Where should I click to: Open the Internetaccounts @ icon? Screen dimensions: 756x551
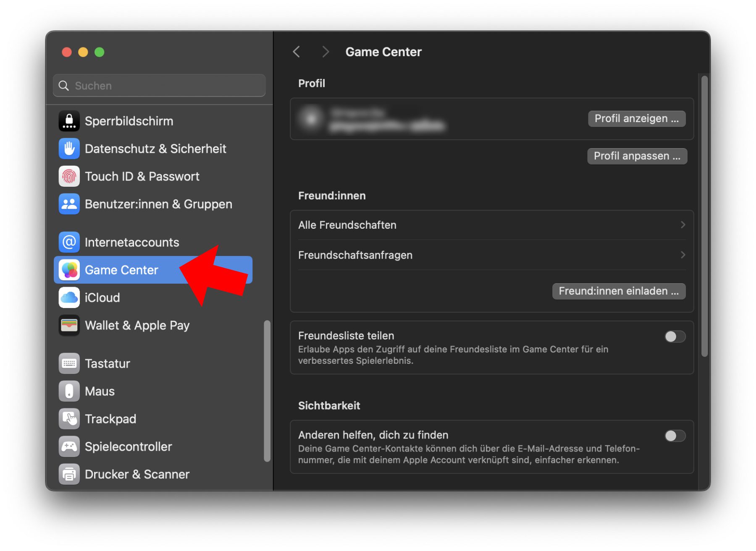pos(69,242)
